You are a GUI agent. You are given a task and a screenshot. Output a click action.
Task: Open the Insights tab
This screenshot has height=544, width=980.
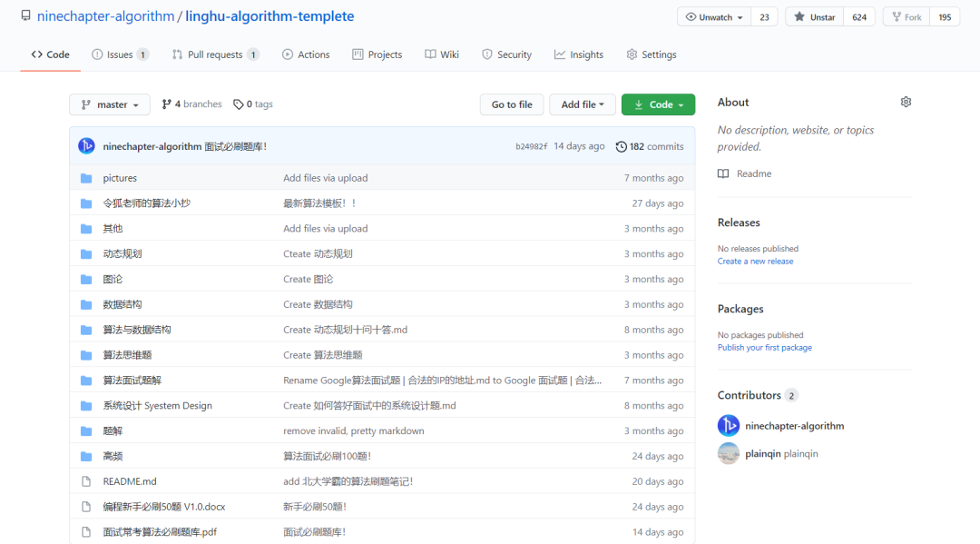pos(579,54)
